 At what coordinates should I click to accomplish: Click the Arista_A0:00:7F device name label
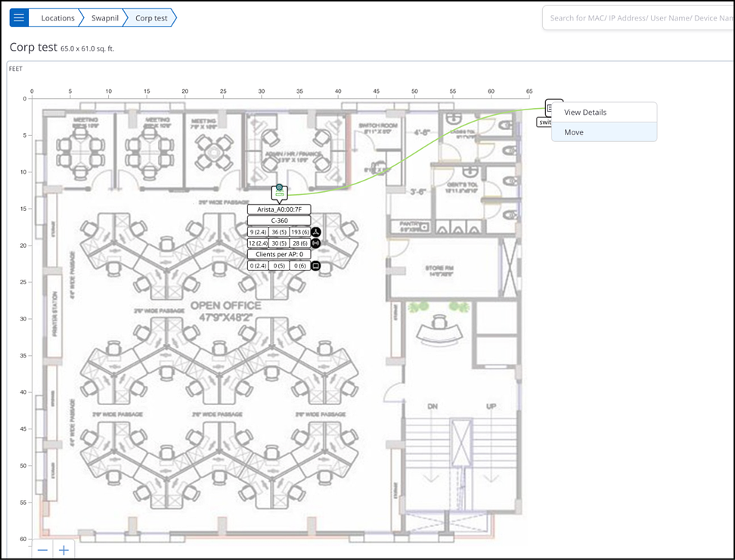pos(279,209)
